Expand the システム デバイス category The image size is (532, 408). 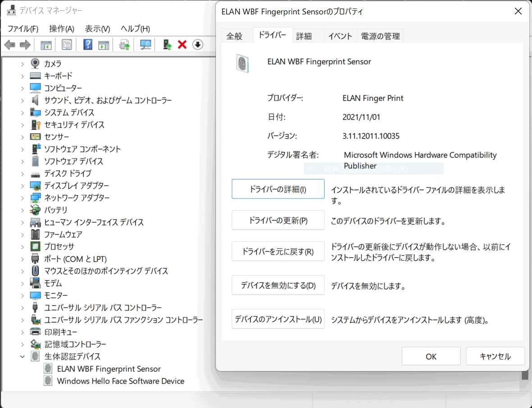(23, 112)
